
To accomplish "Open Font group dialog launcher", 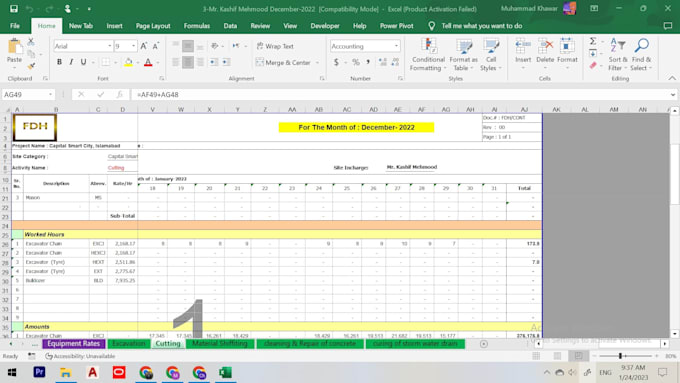I will tap(161, 79).
